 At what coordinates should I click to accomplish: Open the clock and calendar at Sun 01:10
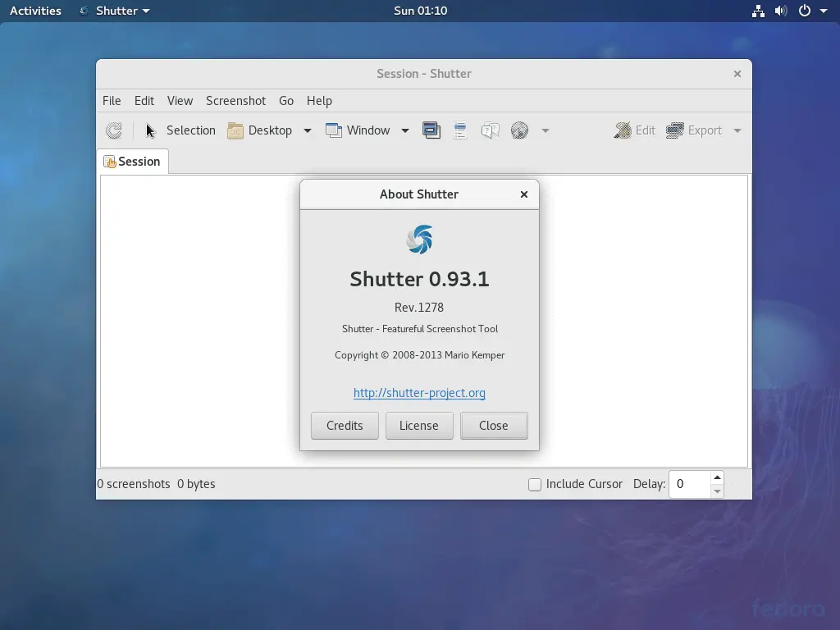(421, 11)
